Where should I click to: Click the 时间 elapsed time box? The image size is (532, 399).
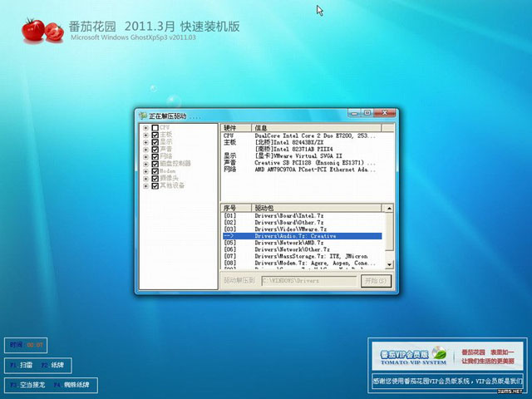click(x=26, y=345)
